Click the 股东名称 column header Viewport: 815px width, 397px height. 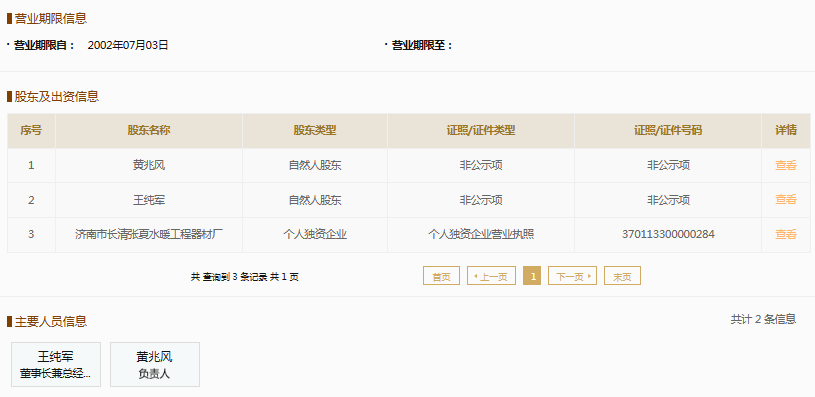pos(149,130)
